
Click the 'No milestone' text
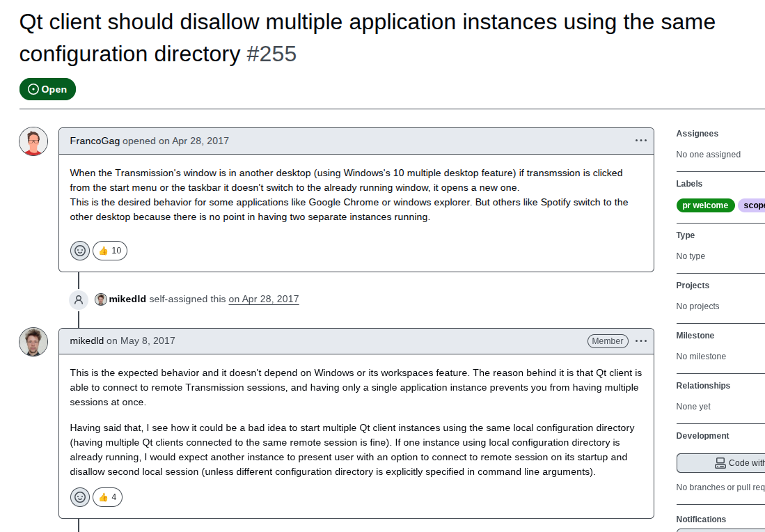(x=701, y=357)
